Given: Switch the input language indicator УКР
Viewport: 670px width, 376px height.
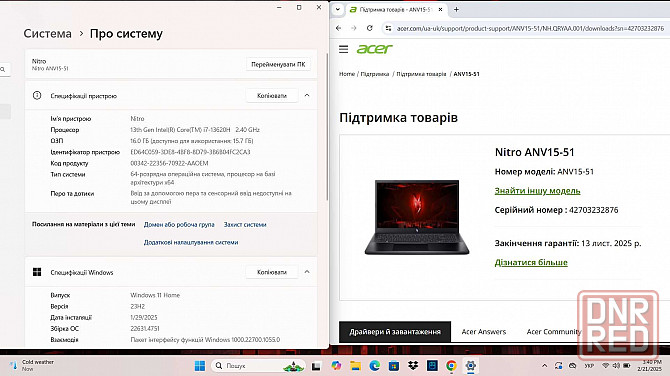Looking at the screenshot, I should [x=589, y=366].
